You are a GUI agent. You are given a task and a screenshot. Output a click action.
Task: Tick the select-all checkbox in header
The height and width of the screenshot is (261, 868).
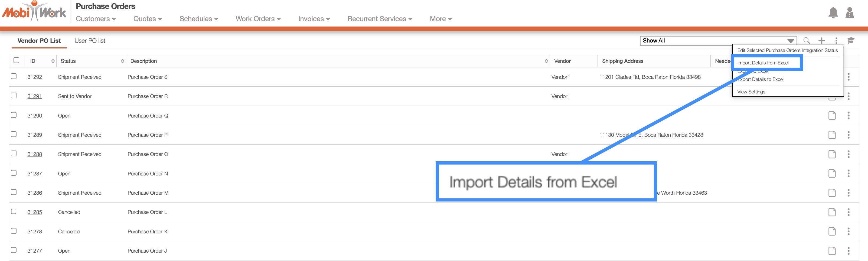(x=16, y=60)
